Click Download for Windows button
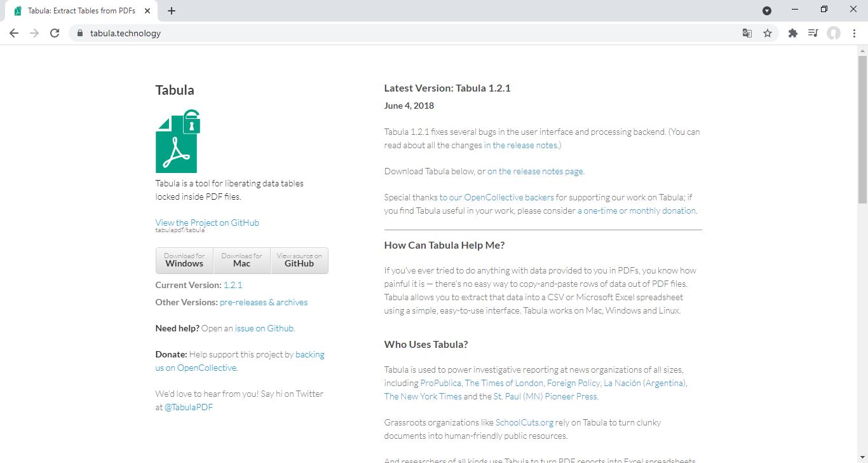 (x=184, y=261)
